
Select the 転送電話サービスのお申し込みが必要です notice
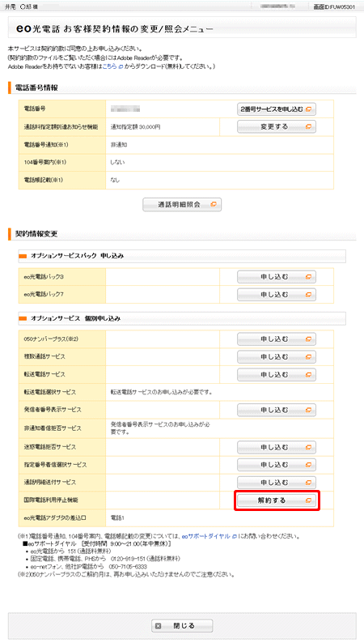tap(161, 392)
